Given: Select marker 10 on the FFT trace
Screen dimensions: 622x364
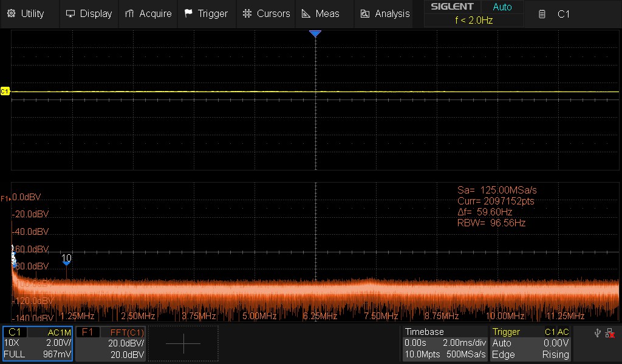Looking at the screenshot, I should click(66, 260).
